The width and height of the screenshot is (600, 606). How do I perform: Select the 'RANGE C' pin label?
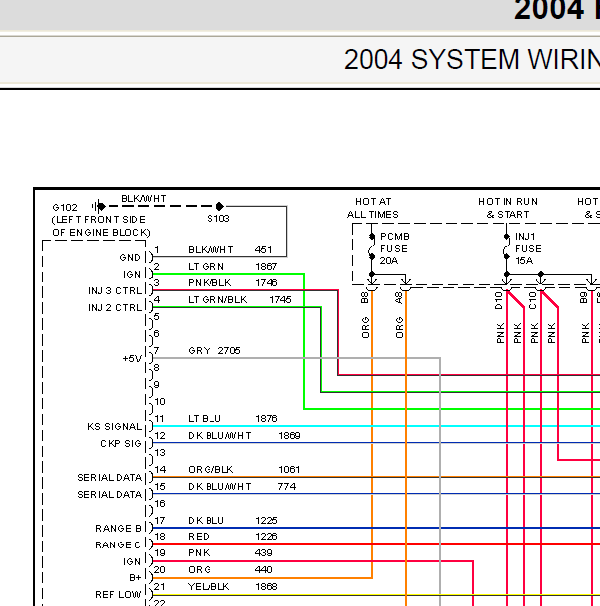pos(118,545)
